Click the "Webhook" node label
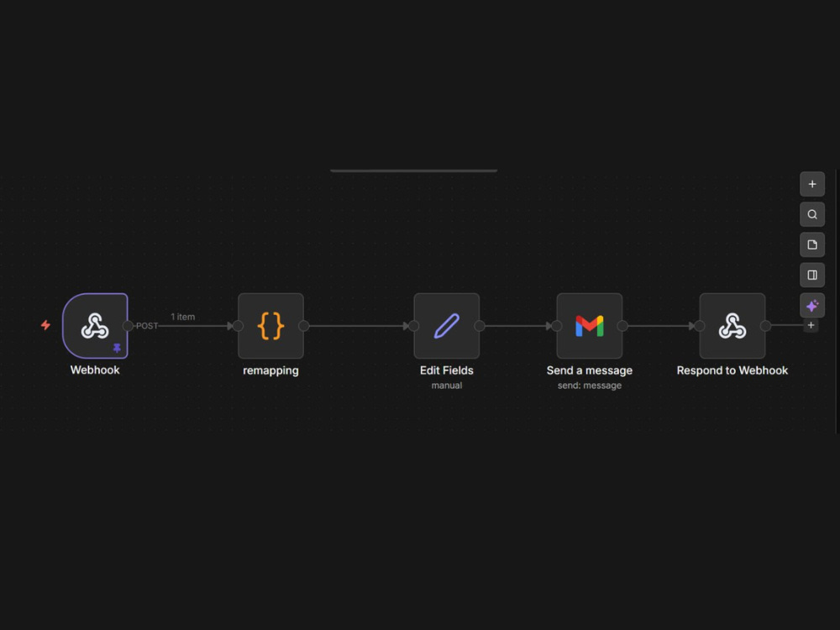840x630 pixels. [95, 370]
